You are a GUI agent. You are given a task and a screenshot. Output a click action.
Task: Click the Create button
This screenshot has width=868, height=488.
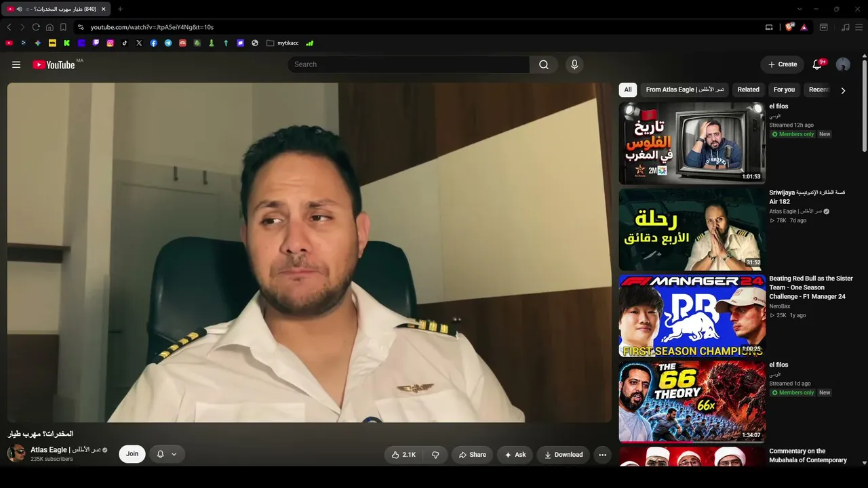783,64
